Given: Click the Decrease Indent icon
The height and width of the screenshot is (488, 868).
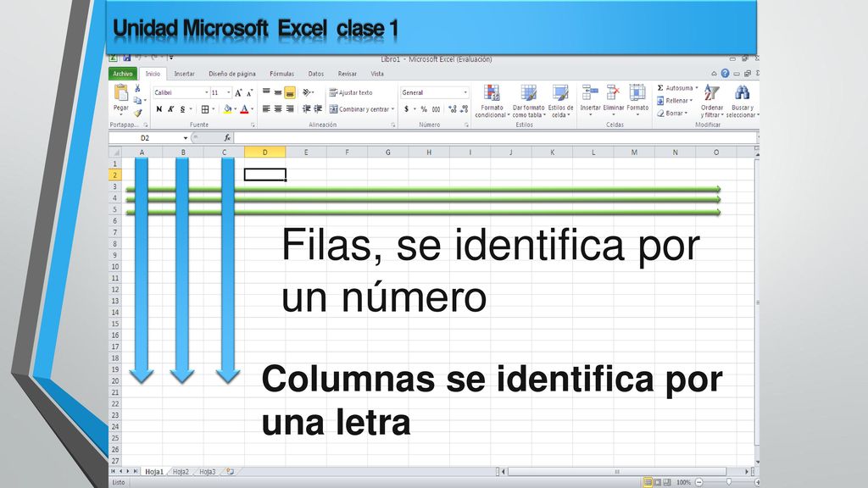Looking at the screenshot, I should click(x=306, y=109).
